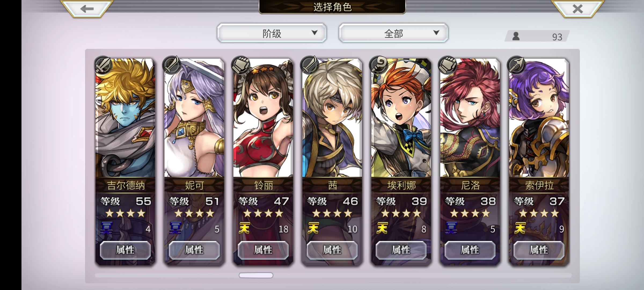Image resolution: width=644 pixels, height=290 pixels.
Task: Open the 阶级 sort dropdown
Action: pyautogui.click(x=272, y=33)
